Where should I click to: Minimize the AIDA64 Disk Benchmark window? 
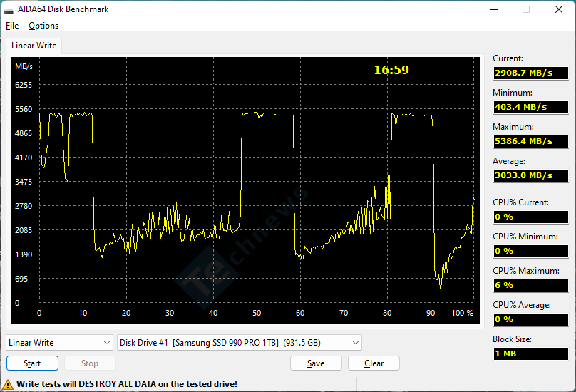click(494, 9)
